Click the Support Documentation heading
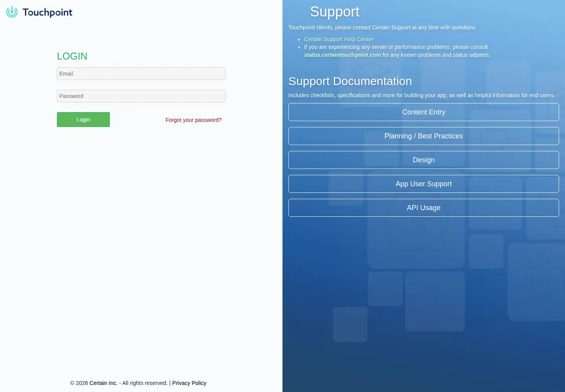This screenshot has width=565, height=392. 350,81
